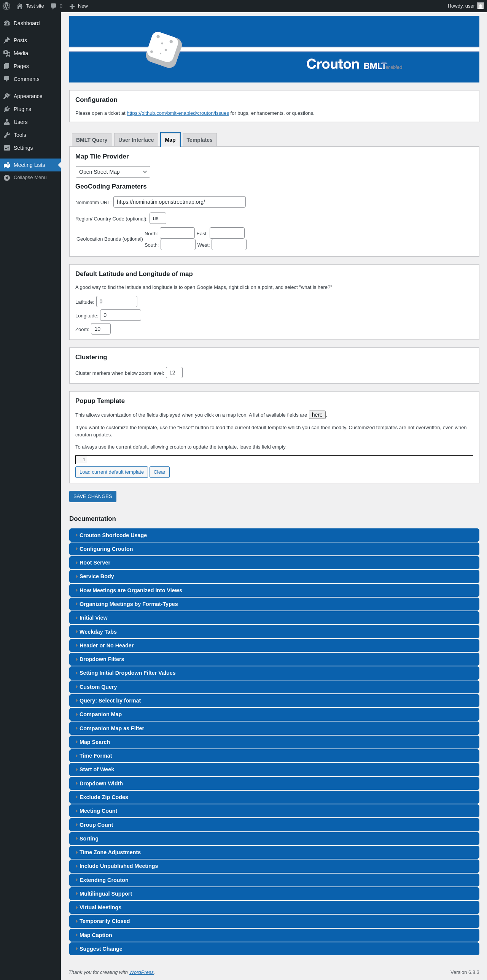Switch to the BMLT Query tab
487x980 pixels.
pyautogui.click(x=91, y=140)
